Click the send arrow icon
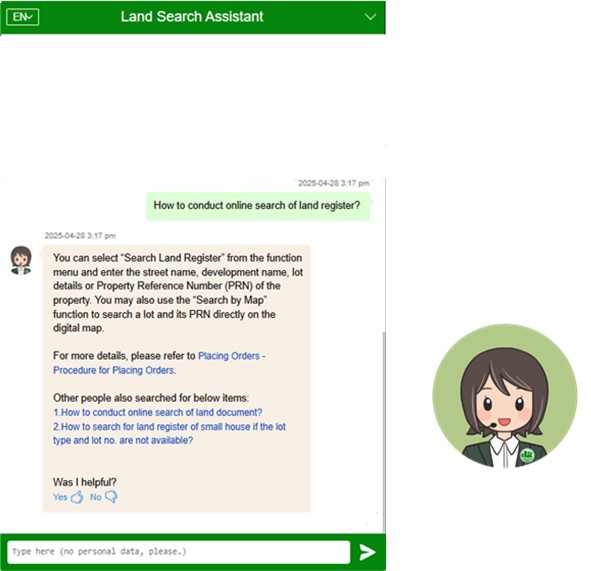 click(367, 552)
